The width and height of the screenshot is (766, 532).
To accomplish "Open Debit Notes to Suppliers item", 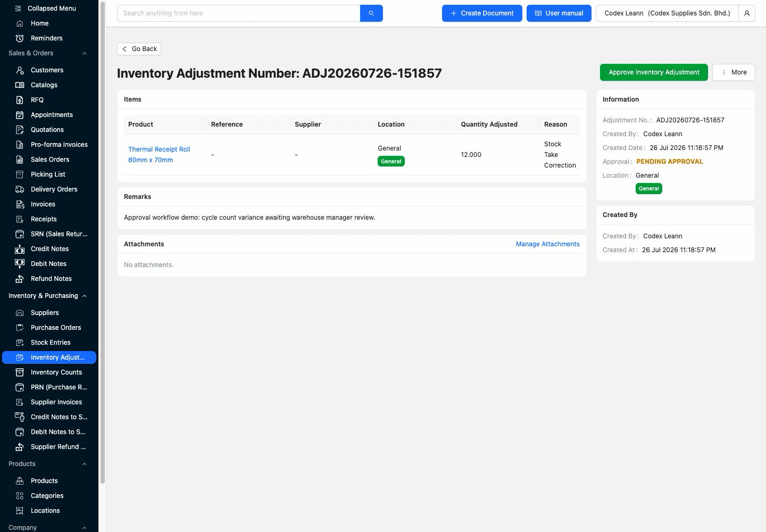I will click(49, 432).
